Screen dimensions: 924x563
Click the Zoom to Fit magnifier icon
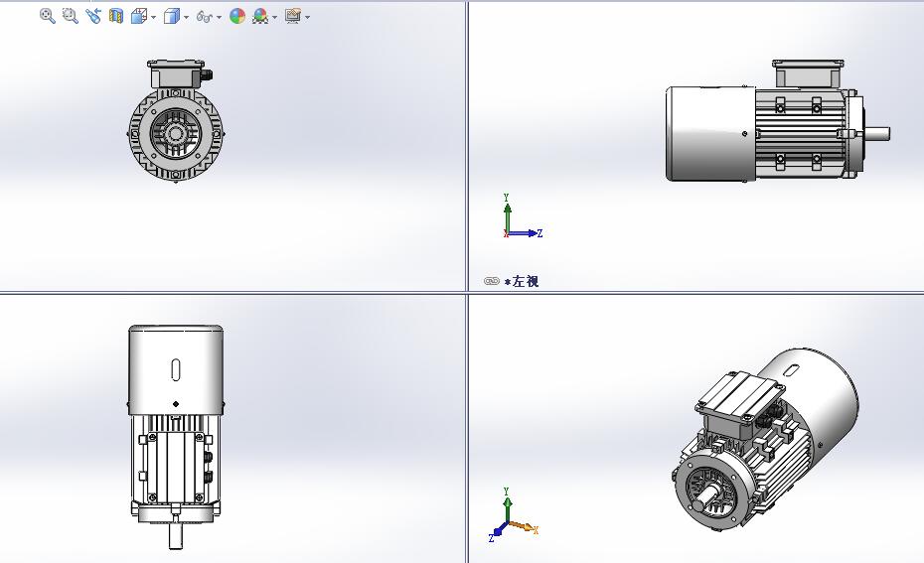47,16
